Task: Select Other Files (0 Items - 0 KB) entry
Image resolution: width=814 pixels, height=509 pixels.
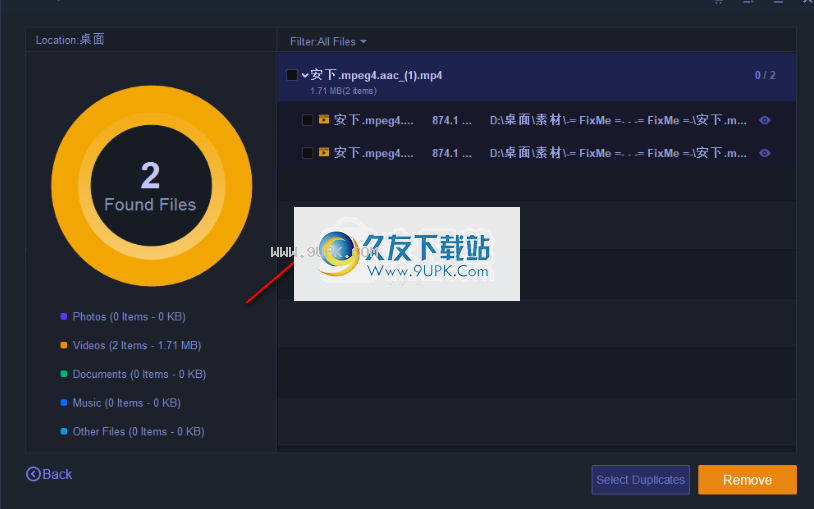Action: [x=138, y=432]
